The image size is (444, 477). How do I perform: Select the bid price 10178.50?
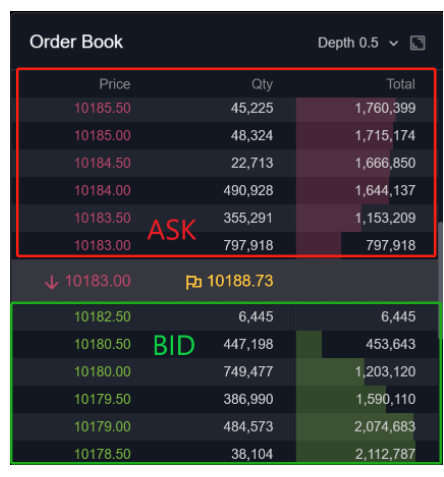[x=102, y=454]
